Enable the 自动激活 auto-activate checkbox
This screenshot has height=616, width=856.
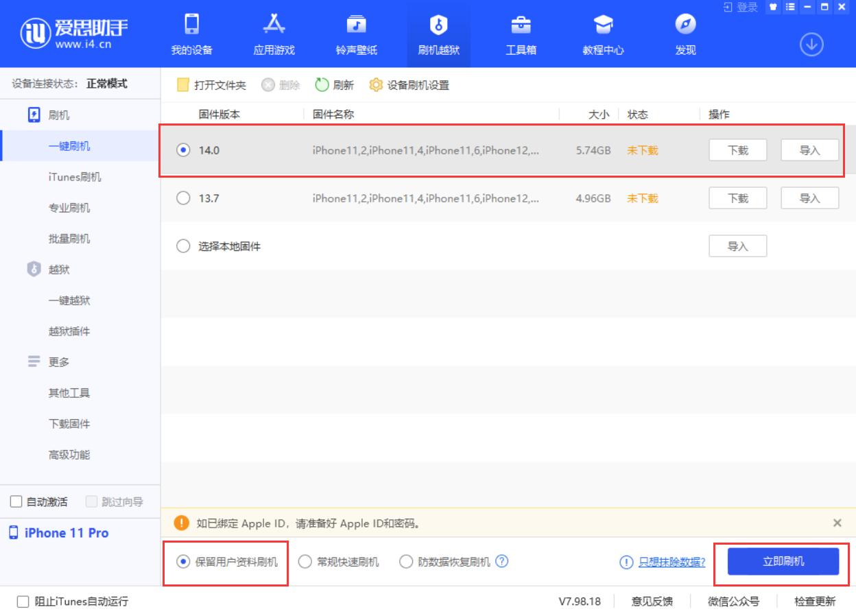tap(16, 501)
